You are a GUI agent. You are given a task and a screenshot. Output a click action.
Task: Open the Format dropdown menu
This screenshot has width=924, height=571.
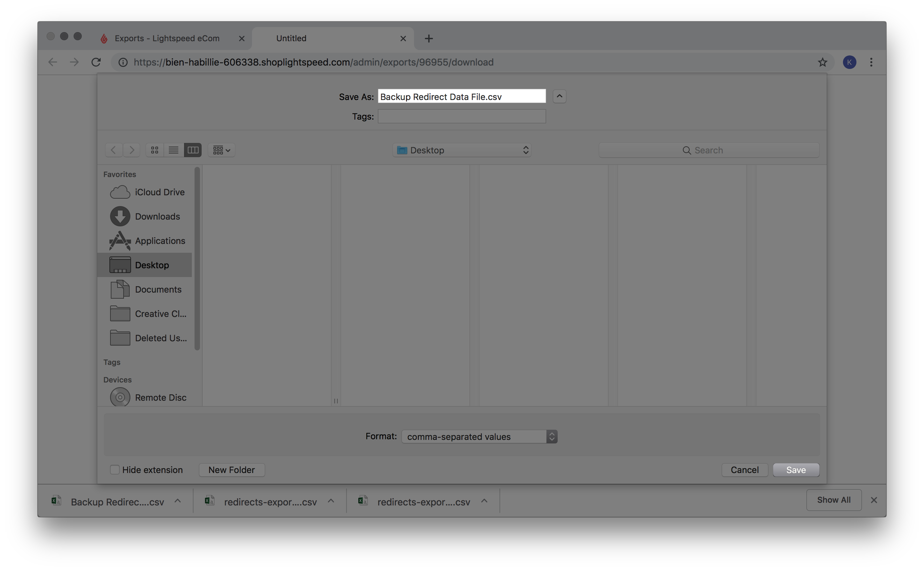click(479, 436)
